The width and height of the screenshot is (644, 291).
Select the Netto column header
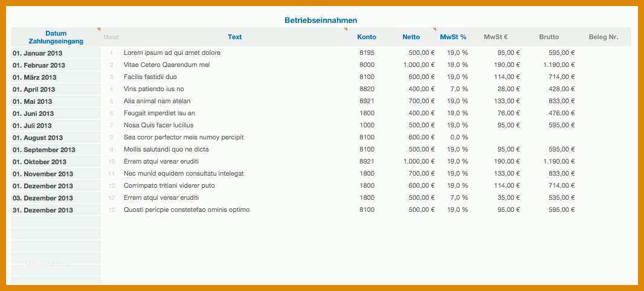pos(411,37)
